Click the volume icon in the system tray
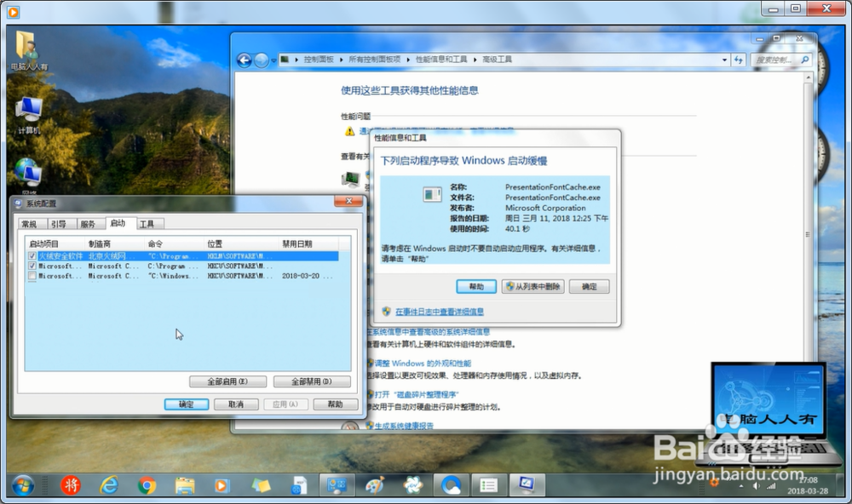852x504 pixels. click(756, 485)
